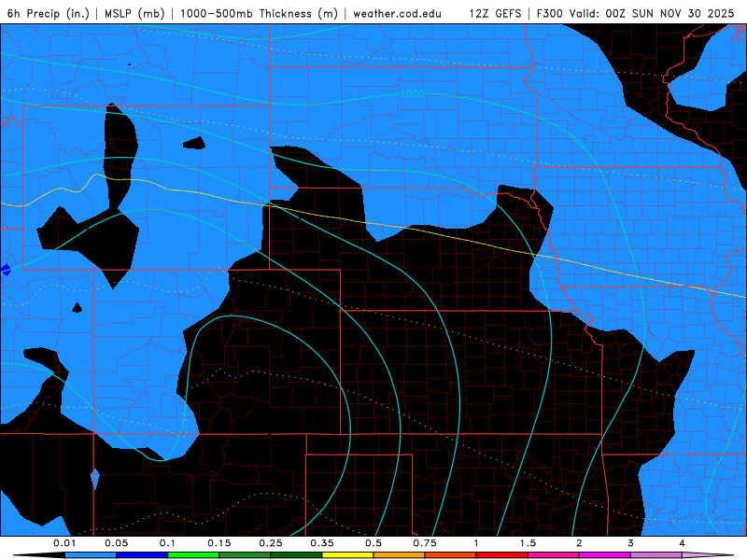747x560 pixels.
Task: Click the '4' legend value
Action: click(x=683, y=543)
